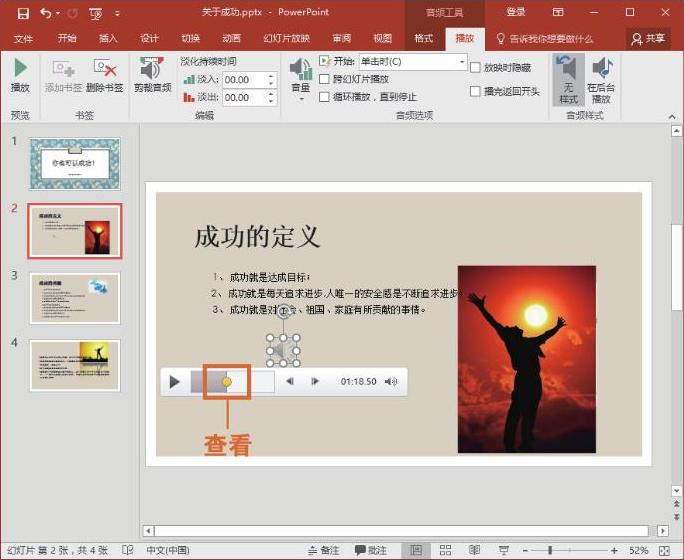Start slideshow from beginning icon in title bar

pos(96,14)
